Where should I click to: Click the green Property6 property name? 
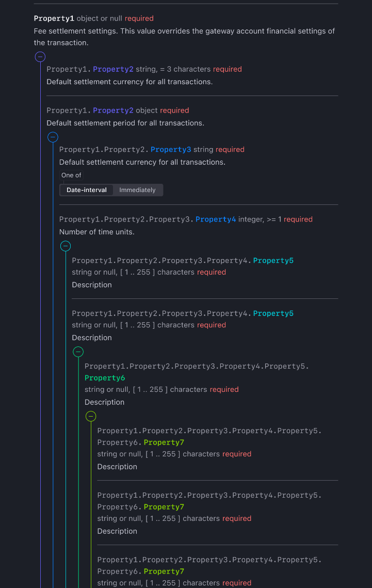tap(105, 377)
